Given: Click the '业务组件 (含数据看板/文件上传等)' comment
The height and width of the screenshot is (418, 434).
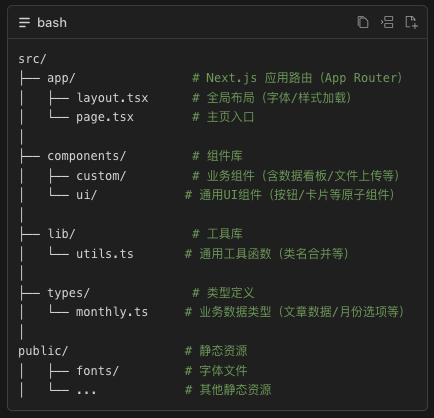Looking at the screenshot, I should pyautogui.click(x=296, y=176).
